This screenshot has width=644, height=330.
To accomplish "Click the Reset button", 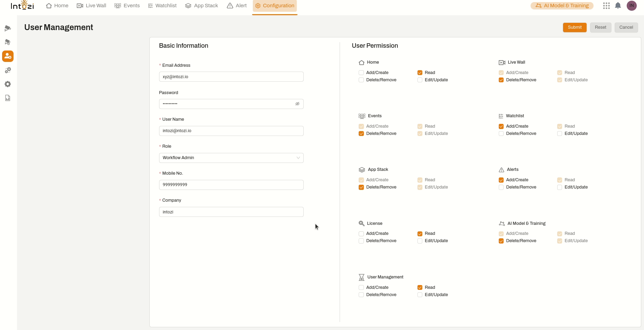I will tap(600, 27).
